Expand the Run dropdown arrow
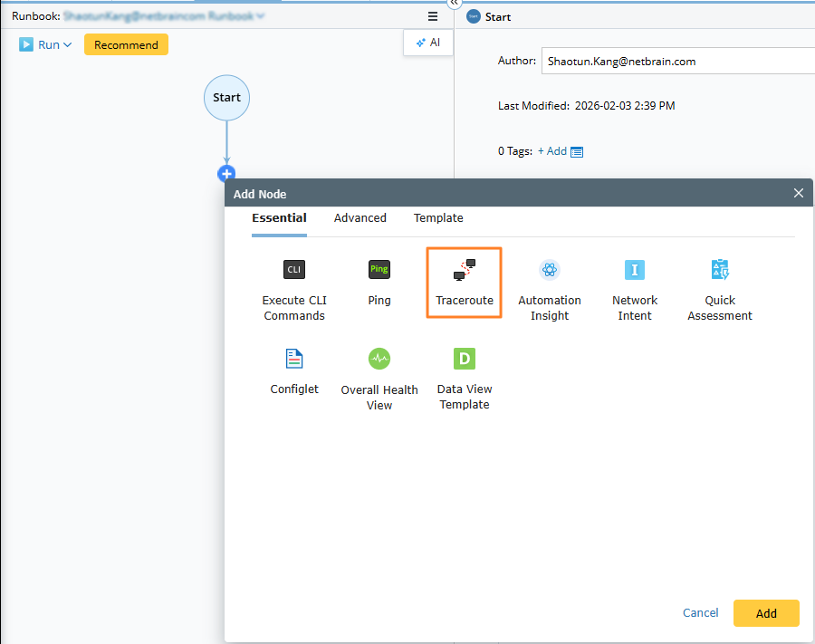Viewport: 815px width, 644px height. 67,45
